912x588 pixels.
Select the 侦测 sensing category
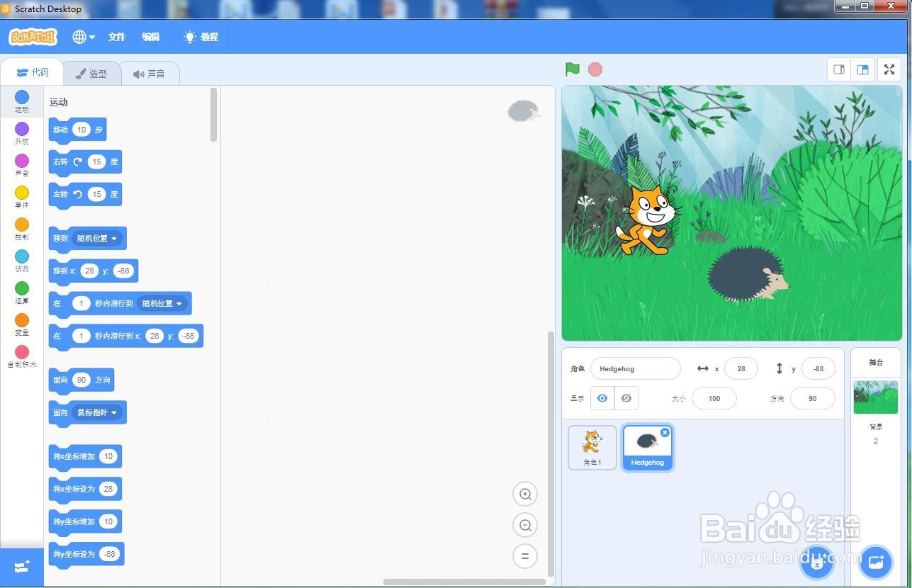[x=22, y=261]
